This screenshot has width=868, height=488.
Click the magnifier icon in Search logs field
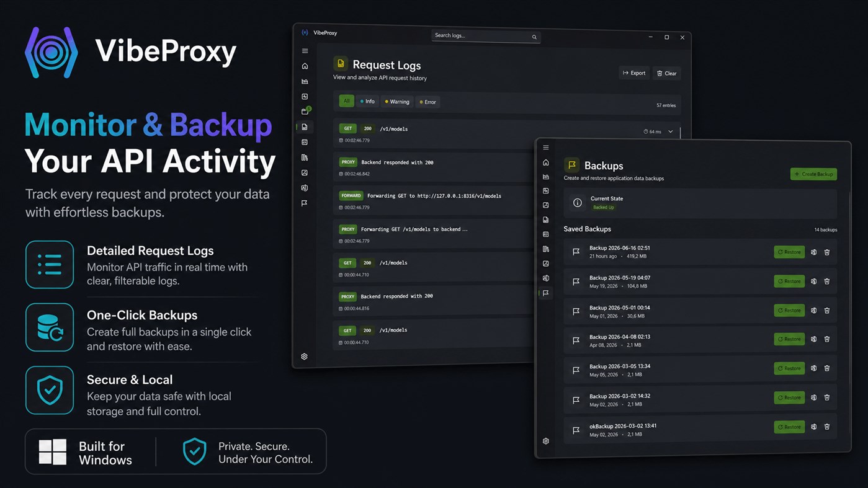click(x=534, y=37)
